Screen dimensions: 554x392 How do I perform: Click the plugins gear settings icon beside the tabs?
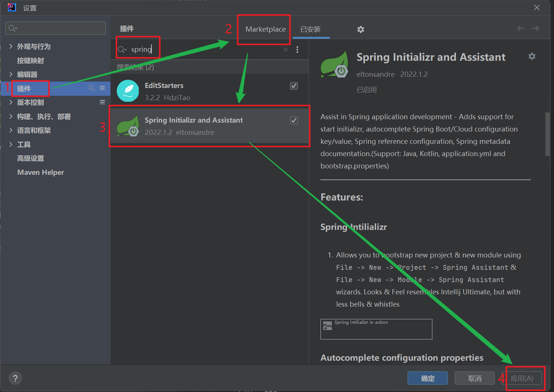[x=360, y=29]
